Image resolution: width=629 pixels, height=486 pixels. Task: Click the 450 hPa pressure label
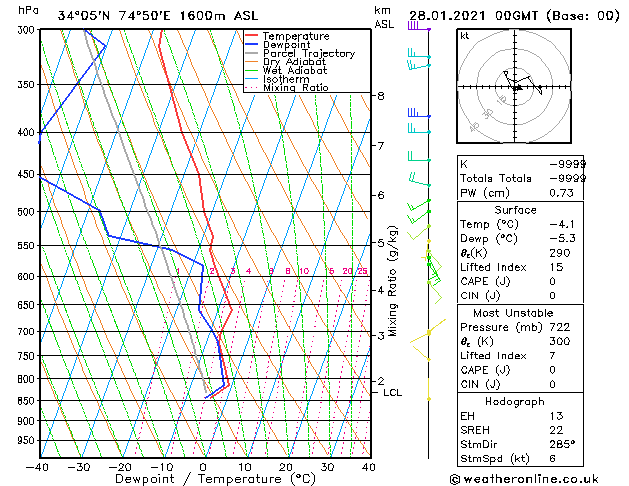[x=28, y=174]
